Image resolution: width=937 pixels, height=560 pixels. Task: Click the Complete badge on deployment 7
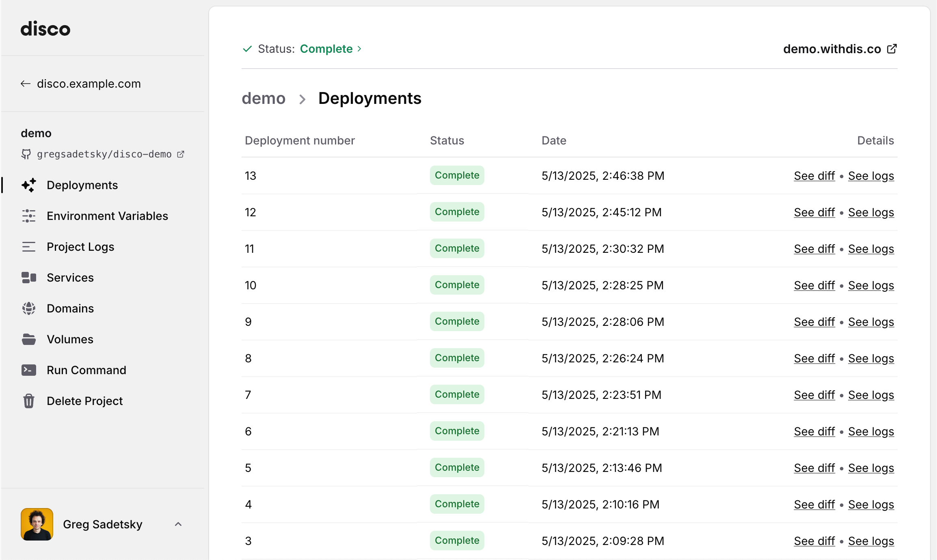click(457, 394)
